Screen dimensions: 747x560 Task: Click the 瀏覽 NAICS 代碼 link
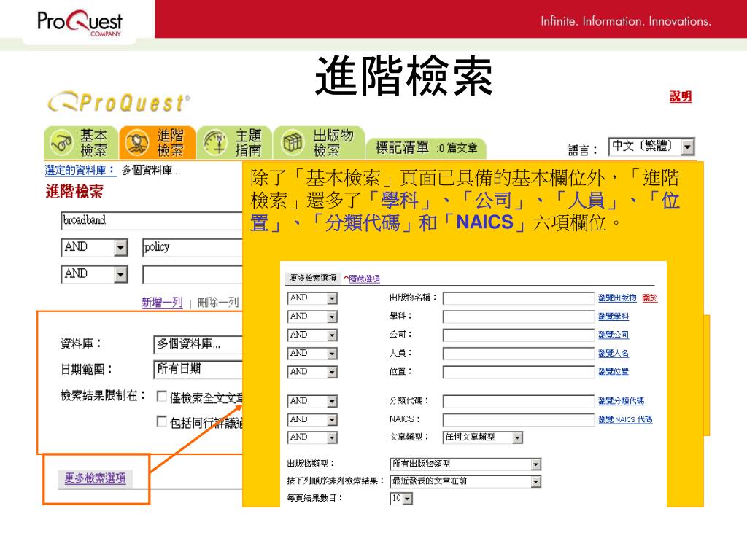[x=625, y=419]
